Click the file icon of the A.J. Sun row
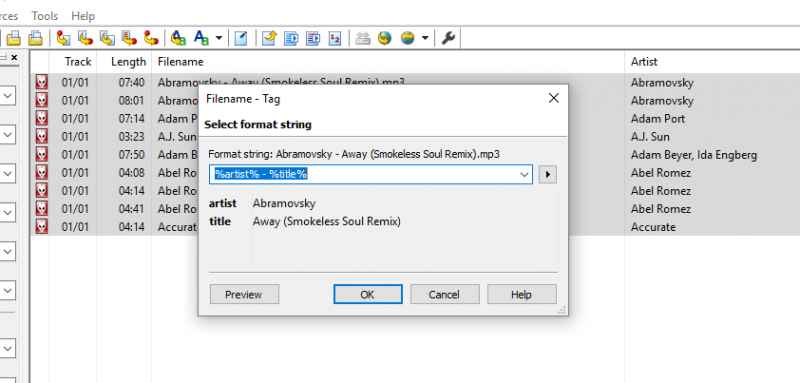The height and width of the screenshot is (383, 800). [41, 136]
